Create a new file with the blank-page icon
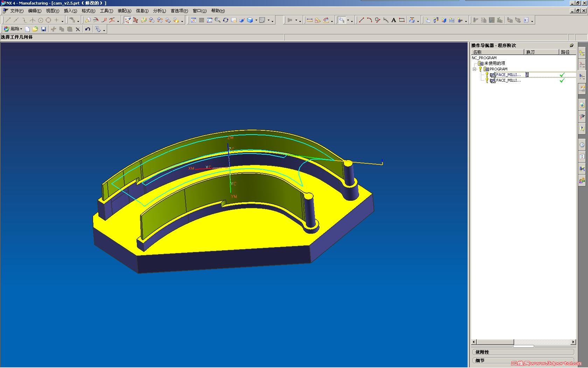 pyautogui.click(x=27, y=29)
